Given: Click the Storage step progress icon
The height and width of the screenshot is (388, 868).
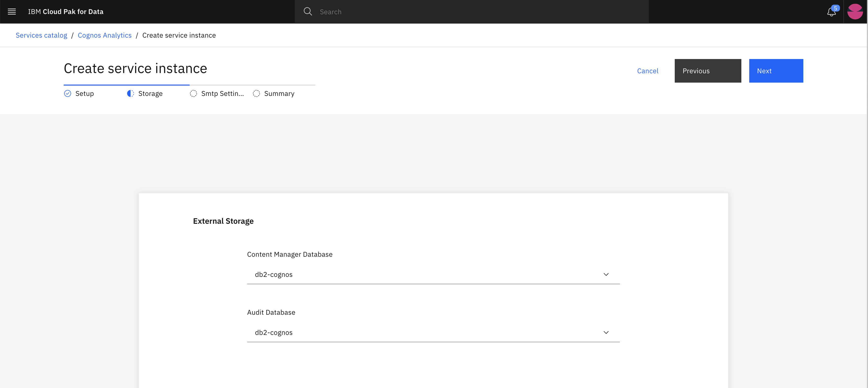Looking at the screenshot, I should pos(130,94).
